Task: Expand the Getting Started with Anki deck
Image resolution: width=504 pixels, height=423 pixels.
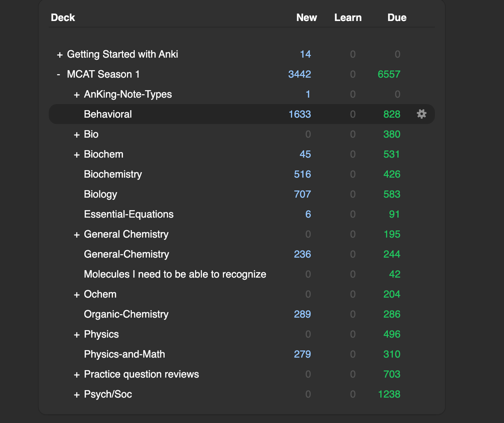Action: click(x=60, y=55)
